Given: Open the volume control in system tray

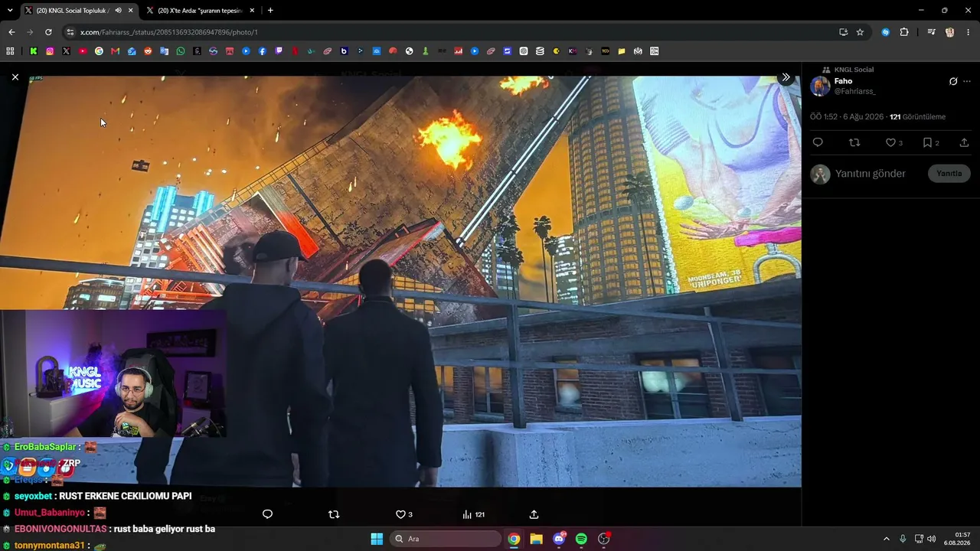Looking at the screenshot, I should coord(931,539).
